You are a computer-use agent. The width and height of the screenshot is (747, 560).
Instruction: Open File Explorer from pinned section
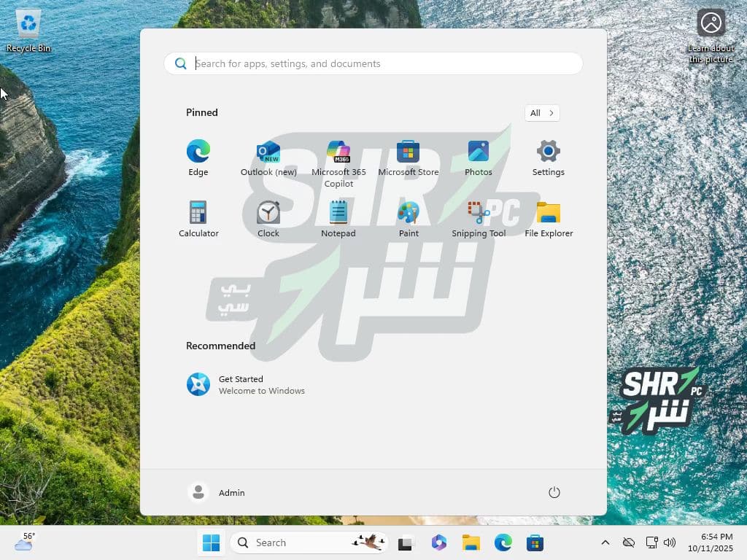pyautogui.click(x=549, y=213)
